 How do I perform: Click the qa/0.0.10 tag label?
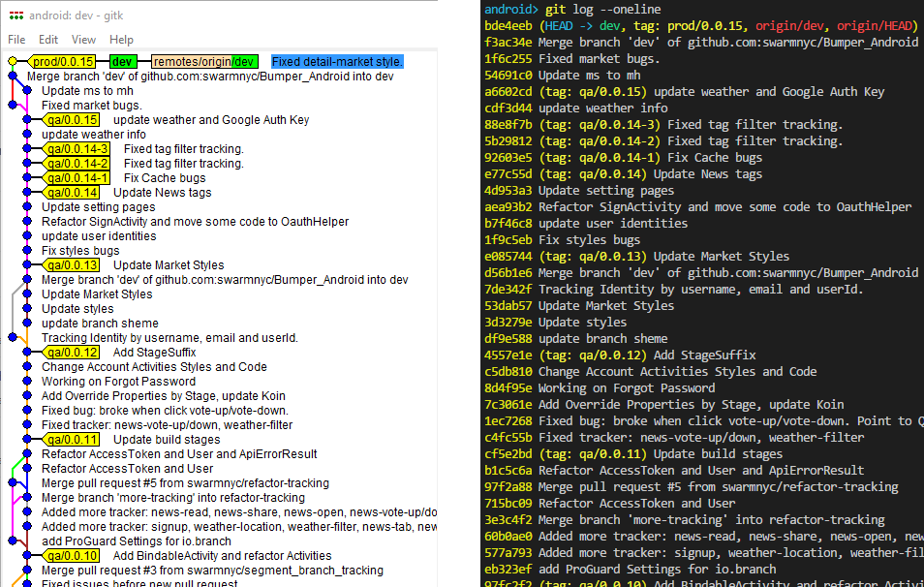(x=72, y=556)
